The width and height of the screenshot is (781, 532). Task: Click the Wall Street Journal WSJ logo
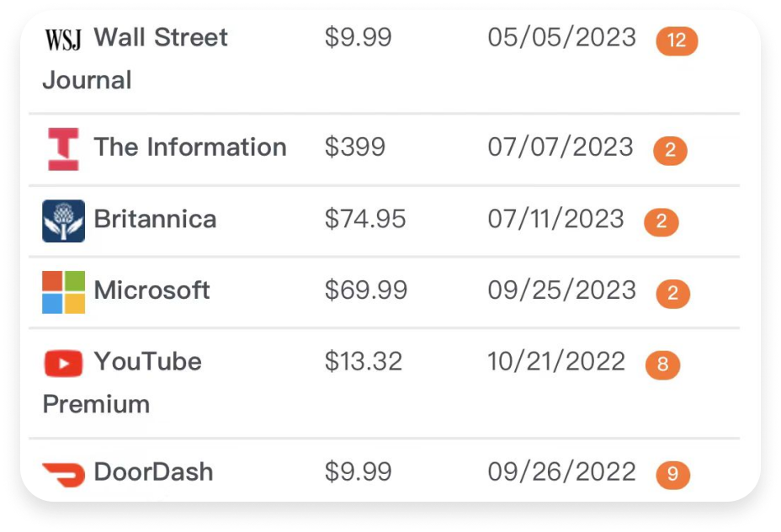pyautogui.click(x=63, y=39)
